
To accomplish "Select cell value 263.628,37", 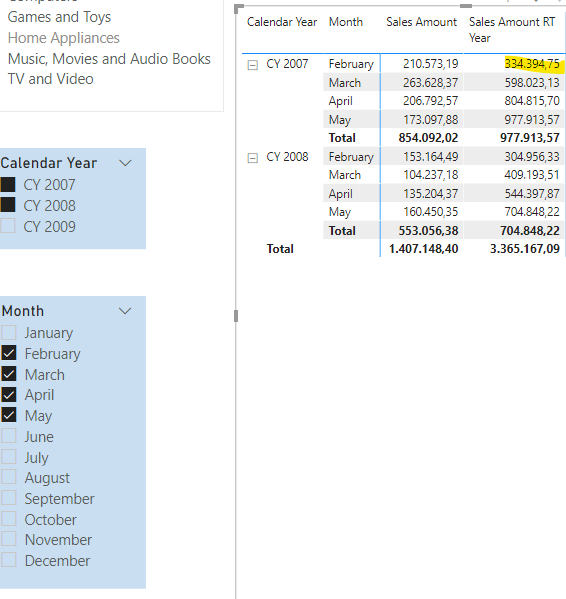I will [x=430, y=83].
